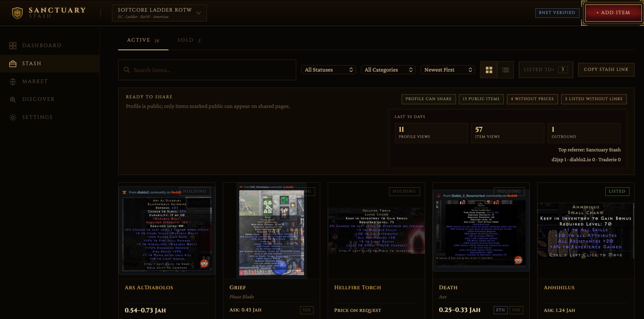The width and height of the screenshot is (644, 319).
Task: Expand the Softcore Ladder RotW selector
Action: 159,13
